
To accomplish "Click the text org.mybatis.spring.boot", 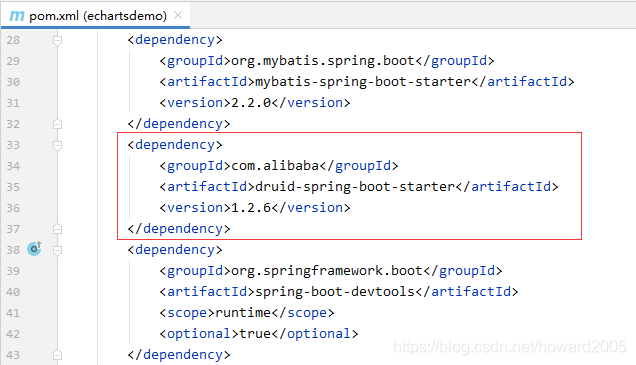I will tap(323, 61).
